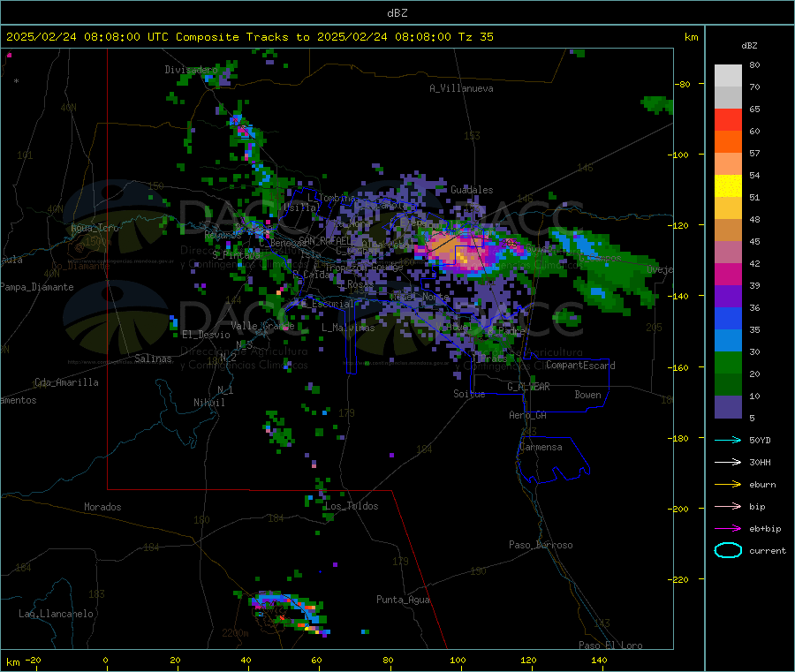Select the bright green band between 30 and 20

pos(728,363)
